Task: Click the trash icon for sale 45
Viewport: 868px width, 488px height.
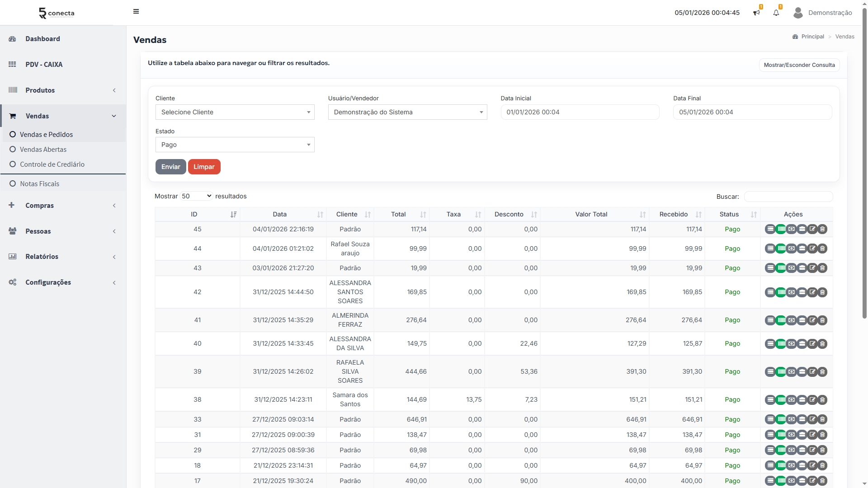Action: point(823,229)
